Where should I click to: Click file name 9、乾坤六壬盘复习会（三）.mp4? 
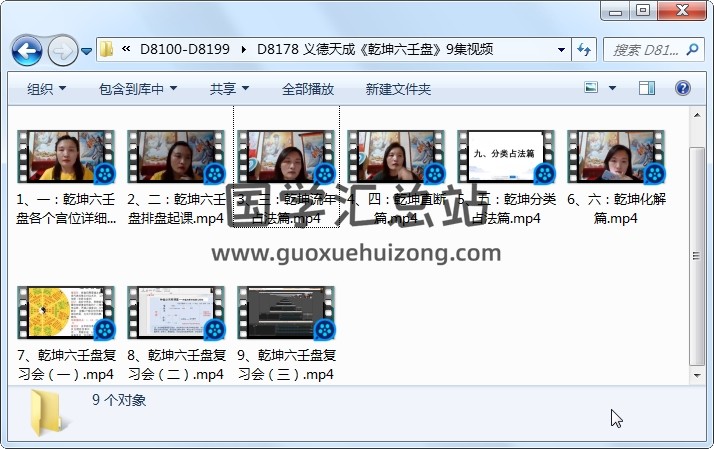286,365
